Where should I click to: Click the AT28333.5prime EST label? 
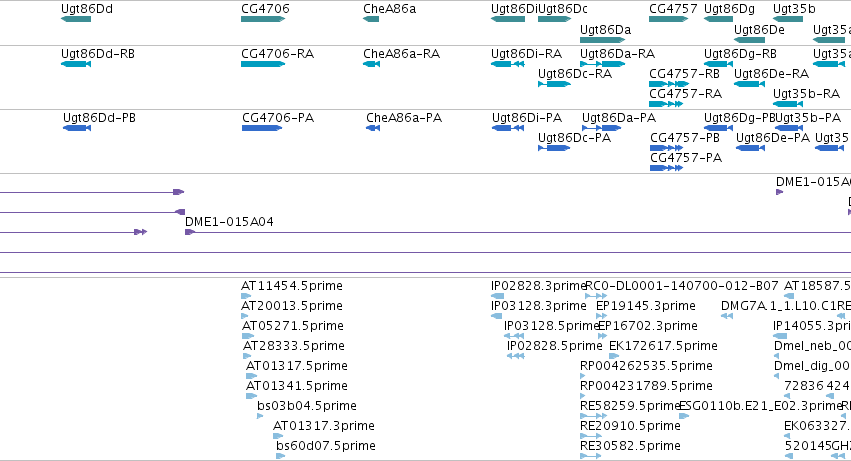coord(294,346)
